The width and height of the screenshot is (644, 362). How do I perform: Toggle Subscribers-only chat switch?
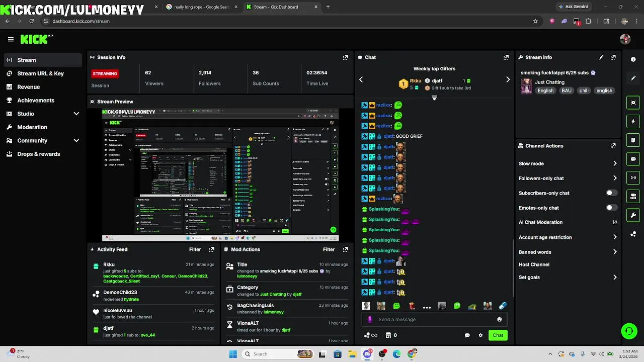[x=611, y=193]
